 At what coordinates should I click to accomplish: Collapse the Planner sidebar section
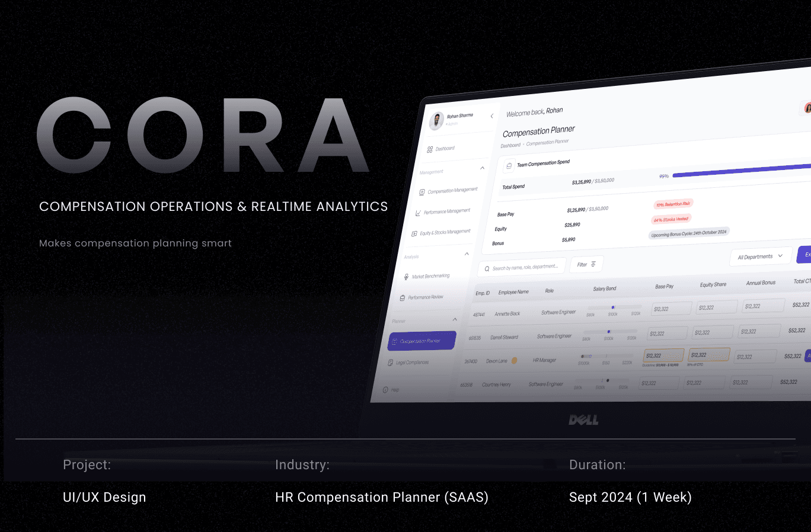pos(455,319)
